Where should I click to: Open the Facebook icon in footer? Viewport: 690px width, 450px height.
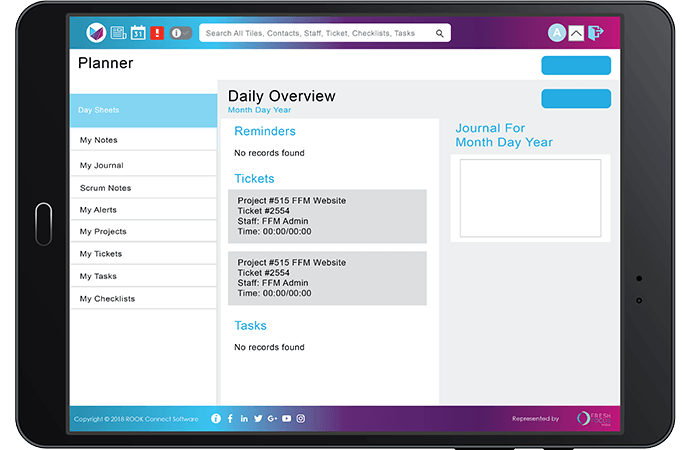coord(230,418)
